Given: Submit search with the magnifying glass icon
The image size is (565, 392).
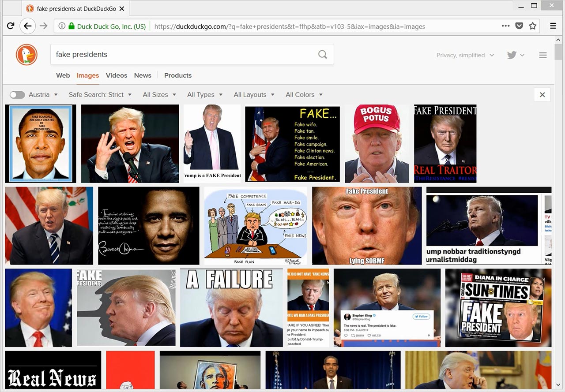Looking at the screenshot, I should coord(323,55).
